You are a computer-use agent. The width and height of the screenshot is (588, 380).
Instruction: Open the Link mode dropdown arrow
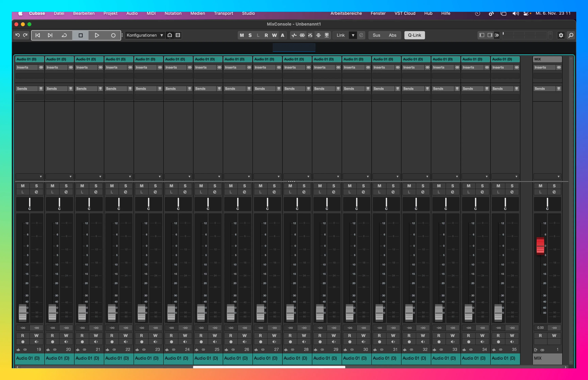(353, 35)
